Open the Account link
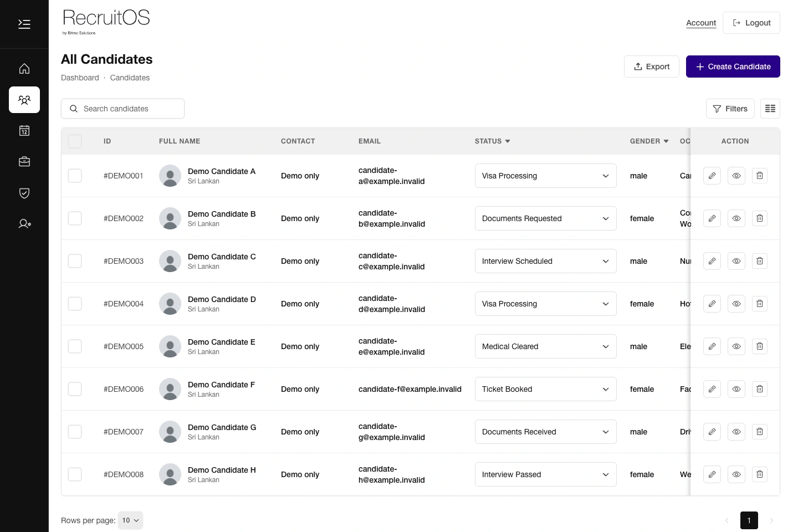Screen dimensions: 798x532 (701, 23)
